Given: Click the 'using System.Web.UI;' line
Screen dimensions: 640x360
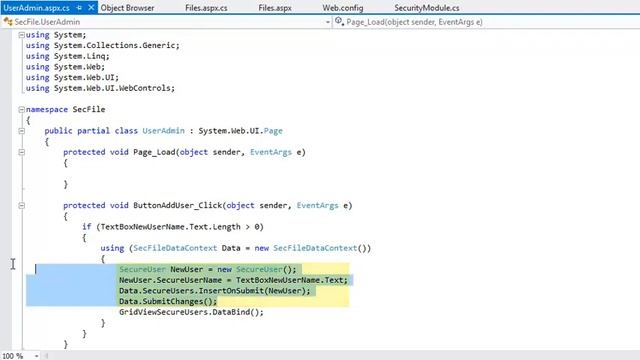Looking at the screenshot, I should click(x=72, y=78).
